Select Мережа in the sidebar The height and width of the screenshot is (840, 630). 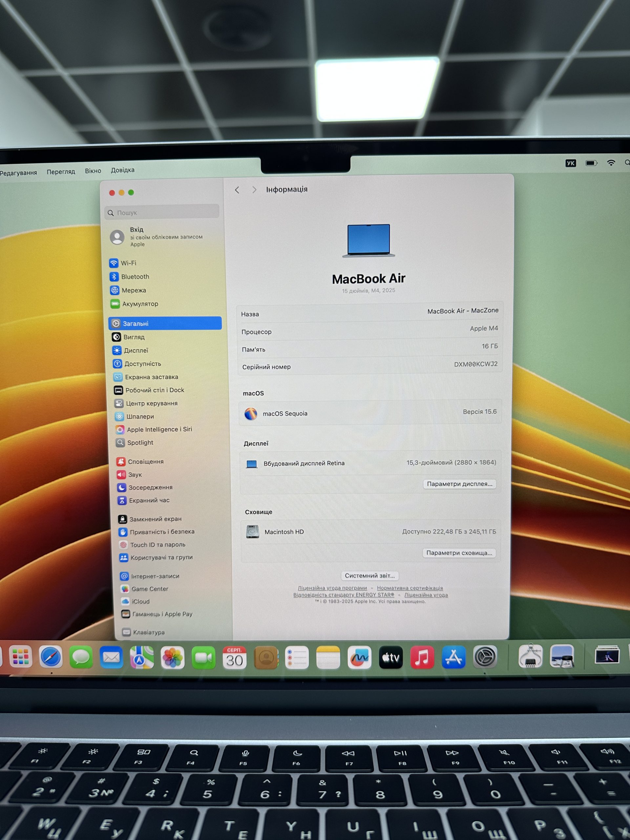point(128,290)
